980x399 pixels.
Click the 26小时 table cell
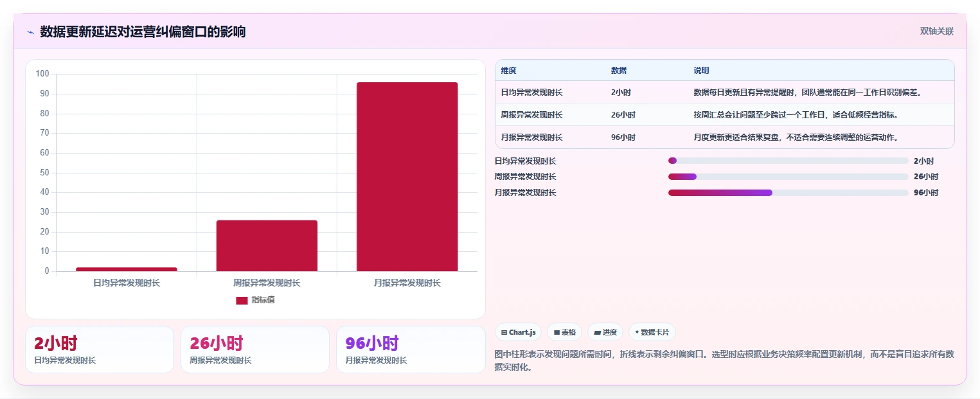point(623,115)
